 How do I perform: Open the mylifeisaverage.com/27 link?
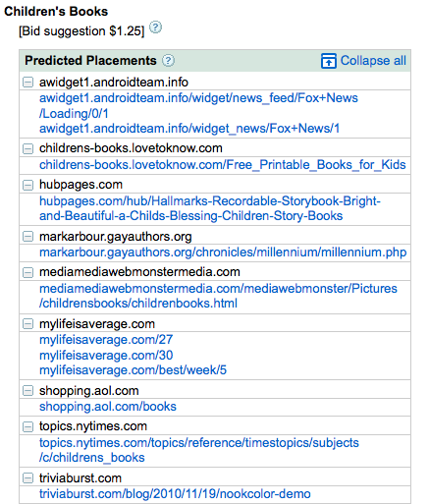(x=106, y=340)
